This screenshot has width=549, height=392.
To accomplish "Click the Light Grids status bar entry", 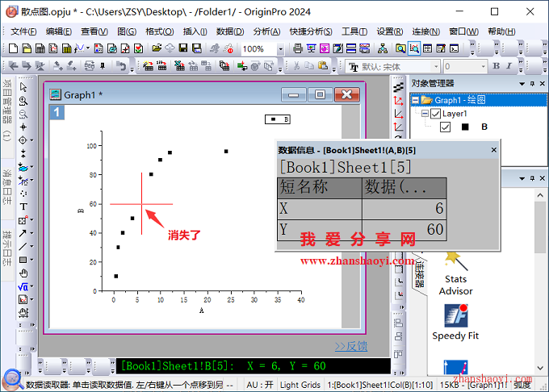I will (x=300, y=385).
